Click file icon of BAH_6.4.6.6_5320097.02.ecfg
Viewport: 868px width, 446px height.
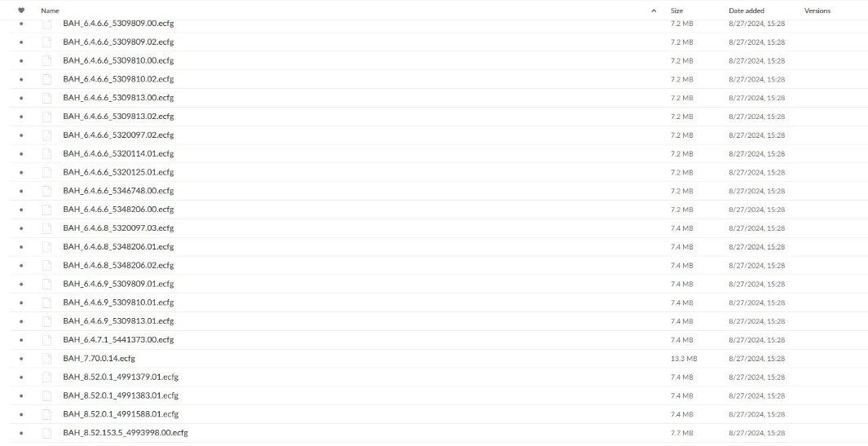coord(47,135)
